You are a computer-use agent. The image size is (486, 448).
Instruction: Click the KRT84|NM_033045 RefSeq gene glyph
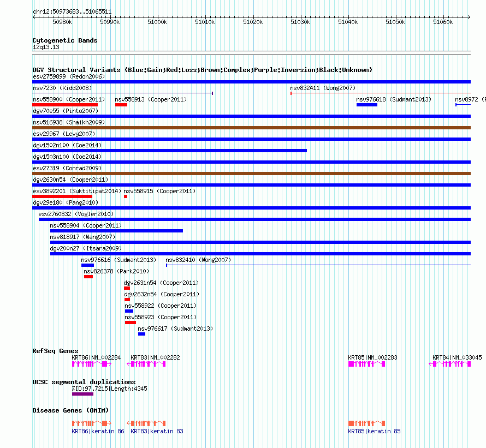tap(450, 364)
